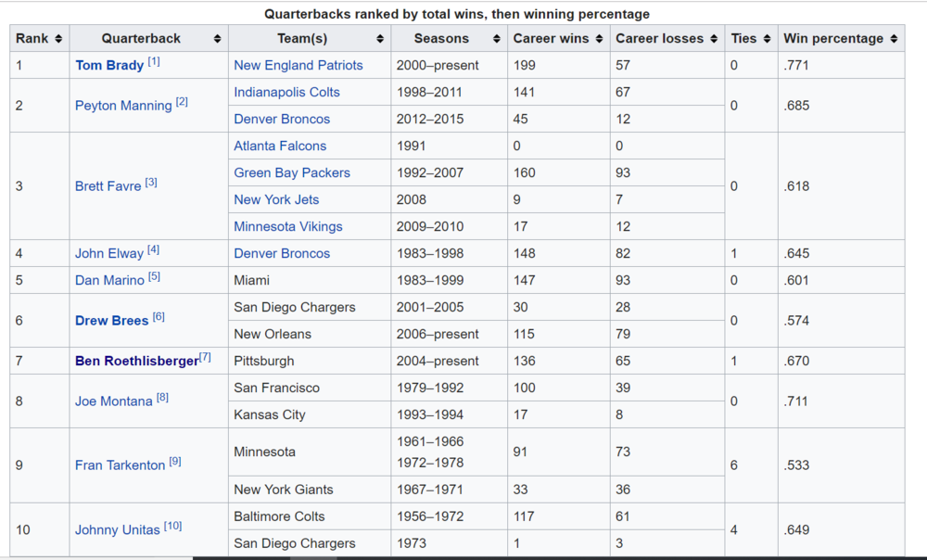927x560 pixels.
Task: Click Denver Broncos in John Elway's row
Action: tap(282, 254)
